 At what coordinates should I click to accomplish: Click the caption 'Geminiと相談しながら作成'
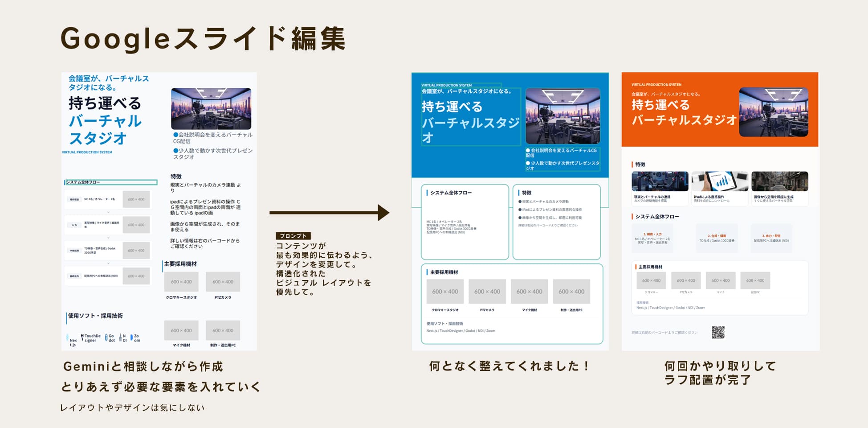point(143,366)
